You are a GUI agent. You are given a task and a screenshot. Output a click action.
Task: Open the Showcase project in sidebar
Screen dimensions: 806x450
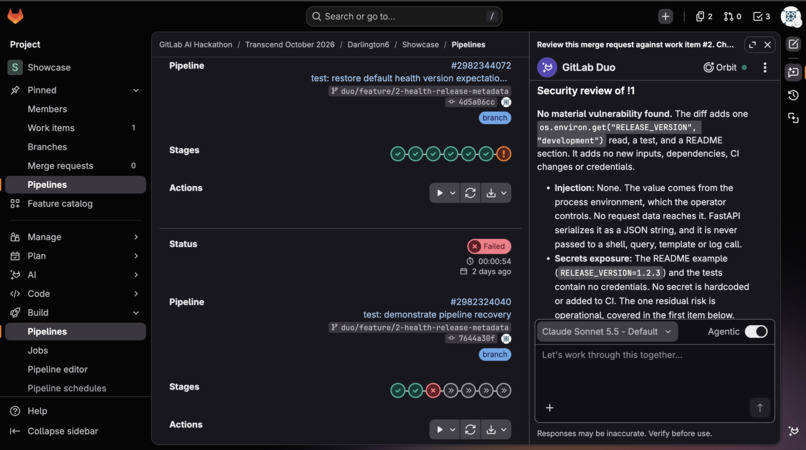click(76, 67)
